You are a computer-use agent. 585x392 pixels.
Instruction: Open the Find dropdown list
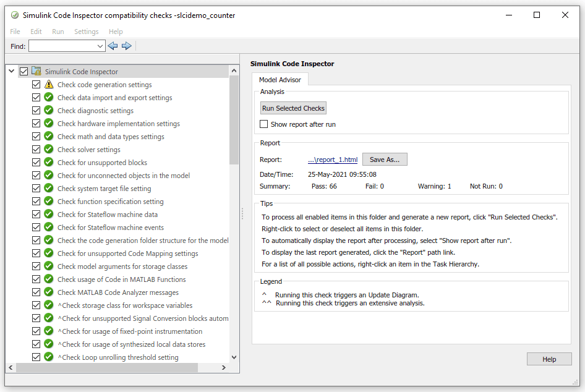click(x=101, y=45)
